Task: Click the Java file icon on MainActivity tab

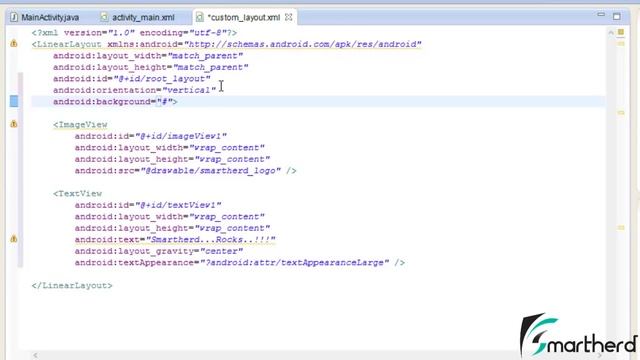Action: [14, 17]
